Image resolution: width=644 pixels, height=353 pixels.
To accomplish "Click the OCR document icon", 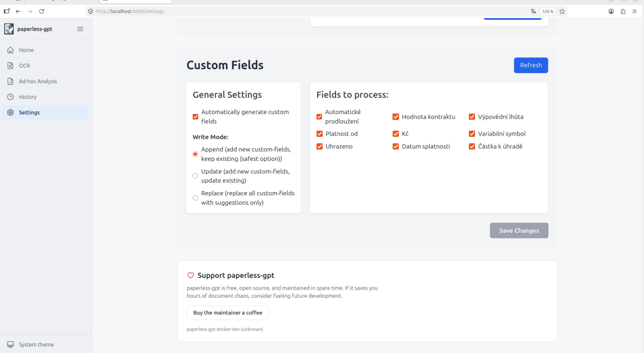I will point(10,65).
